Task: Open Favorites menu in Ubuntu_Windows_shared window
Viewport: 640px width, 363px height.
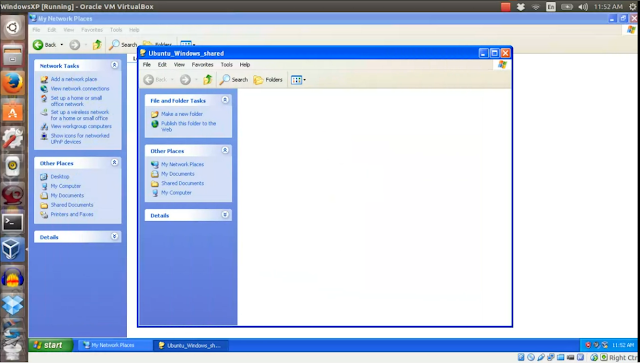Action: coord(202,65)
